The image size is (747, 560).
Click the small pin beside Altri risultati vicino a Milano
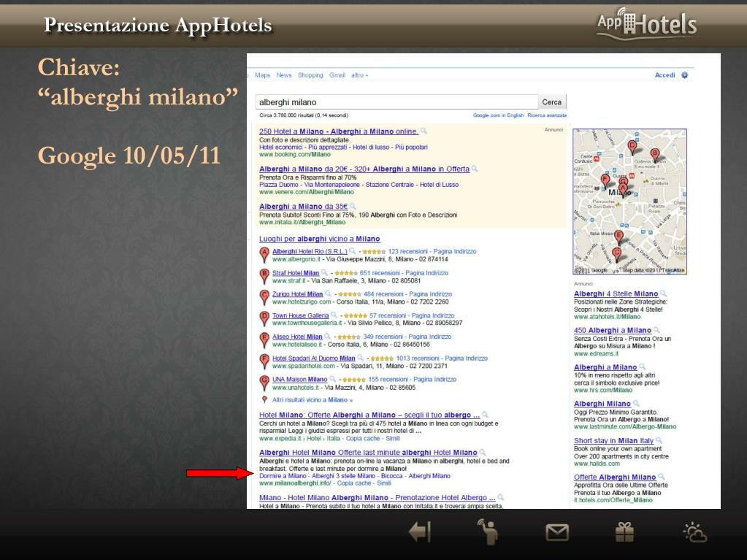(x=264, y=400)
